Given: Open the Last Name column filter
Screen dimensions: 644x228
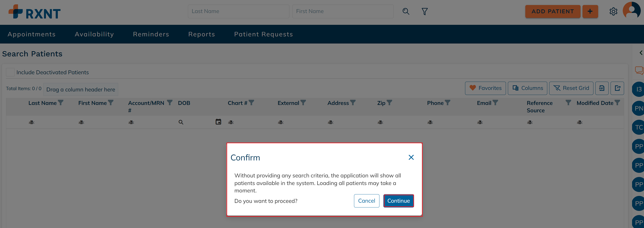Looking at the screenshot, I should (x=61, y=103).
